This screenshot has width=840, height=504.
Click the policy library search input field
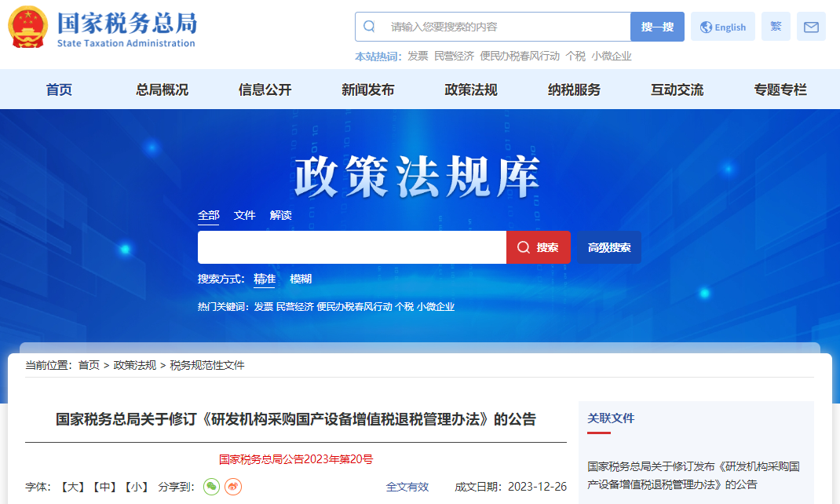point(352,247)
